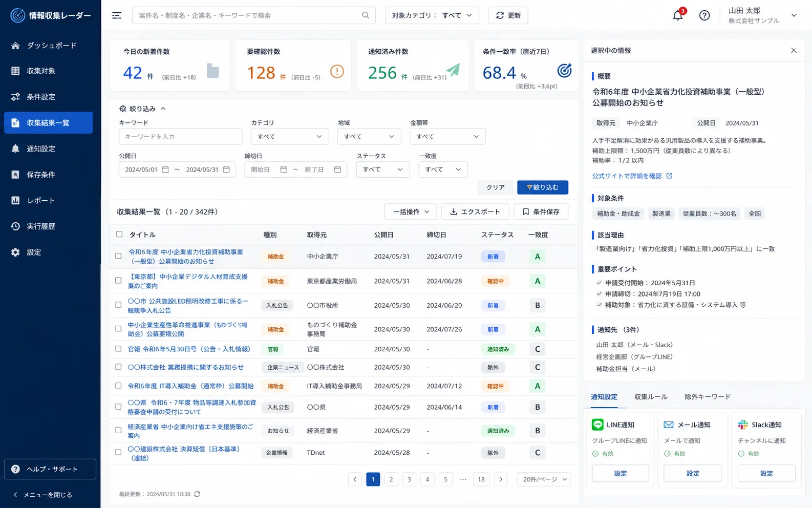Click the エクスポート button

click(x=475, y=211)
